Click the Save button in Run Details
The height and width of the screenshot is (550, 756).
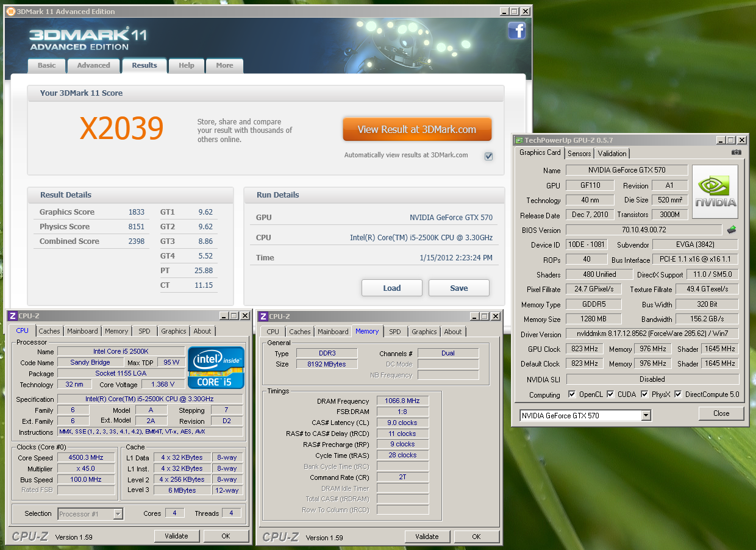(459, 288)
